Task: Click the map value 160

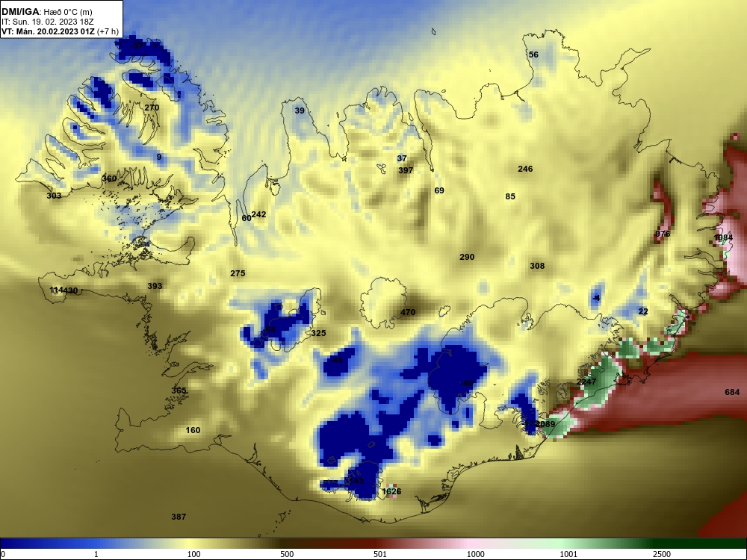Action: [193, 431]
